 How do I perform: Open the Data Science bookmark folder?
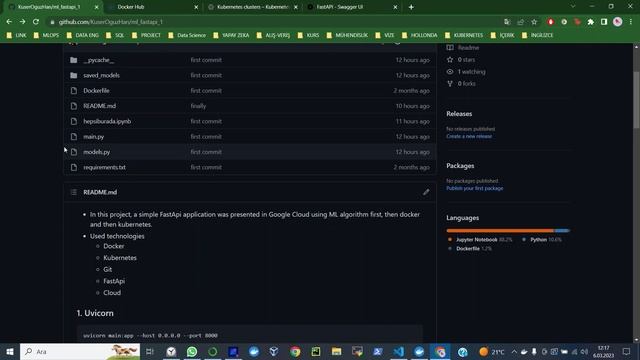coord(187,36)
